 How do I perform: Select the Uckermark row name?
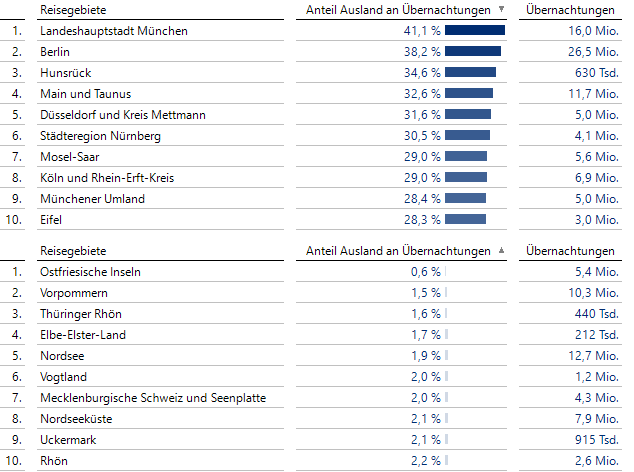[x=69, y=440]
